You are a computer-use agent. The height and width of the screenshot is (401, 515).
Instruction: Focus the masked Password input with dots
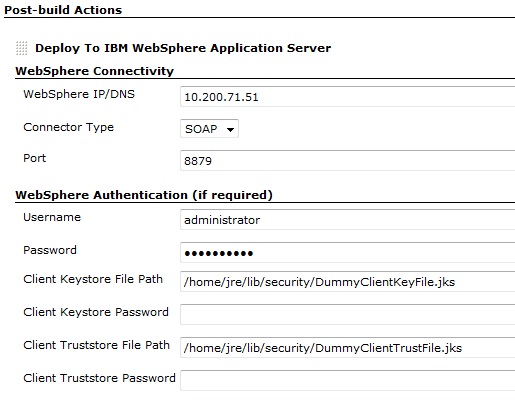point(348,253)
